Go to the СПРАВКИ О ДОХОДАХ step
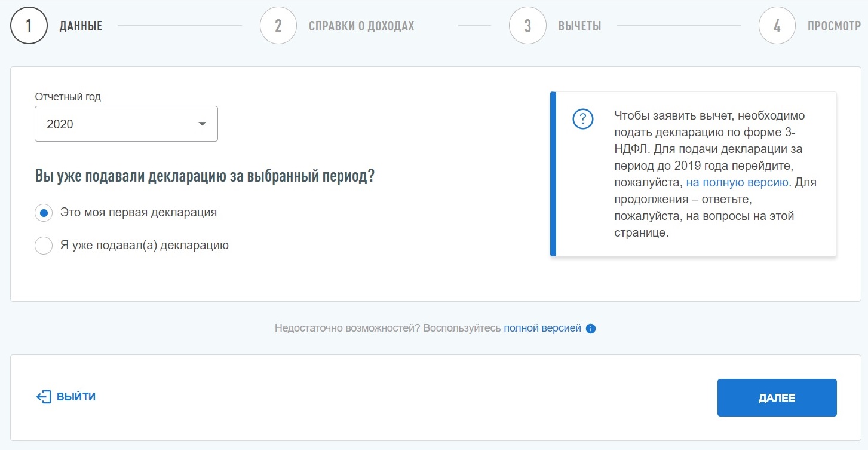The image size is (868, 450). [361, 26]
